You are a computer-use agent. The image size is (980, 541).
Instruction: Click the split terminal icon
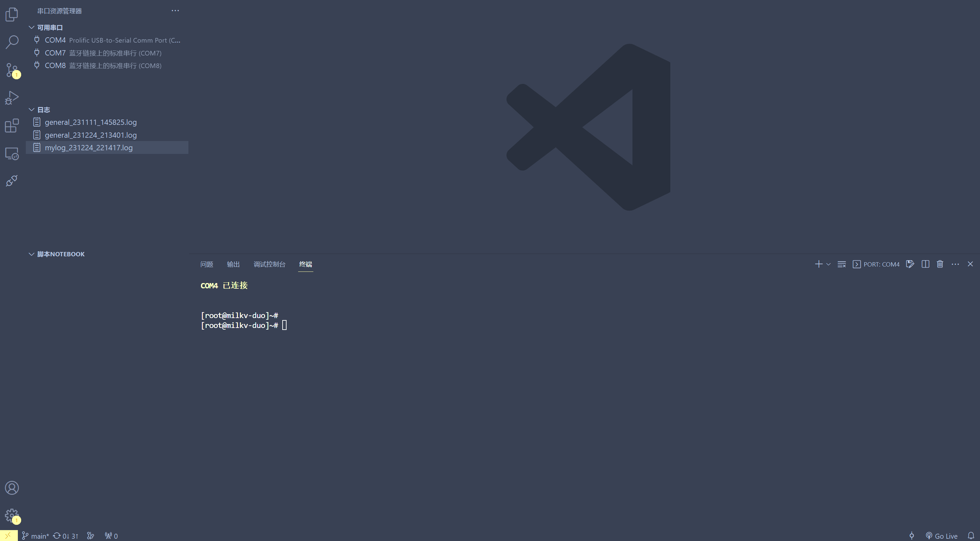pos(925,264)
